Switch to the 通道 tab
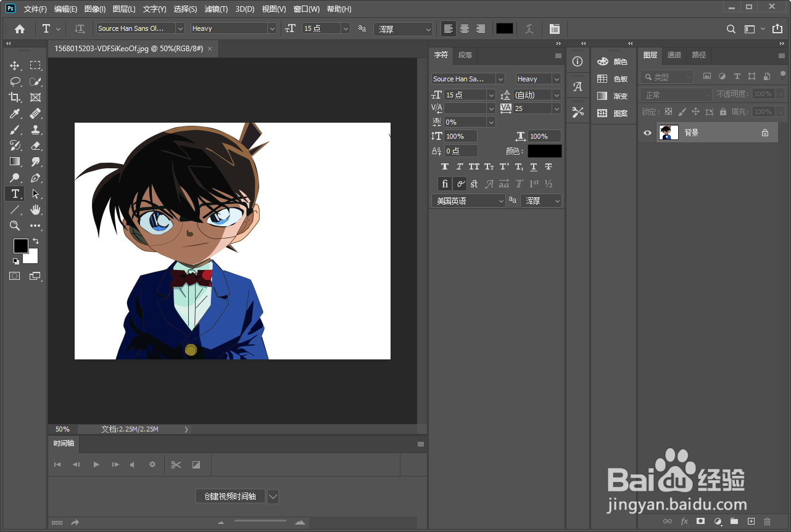 point(674,55)
